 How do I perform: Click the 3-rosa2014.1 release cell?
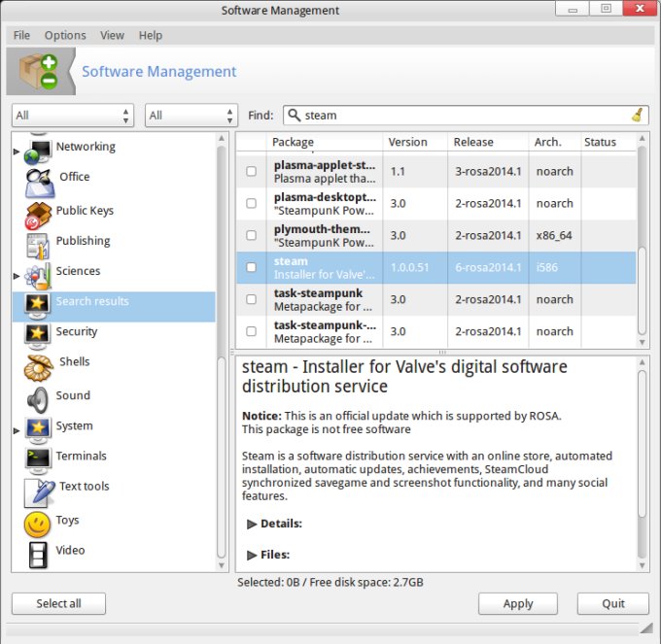pyautogui.click(x=488, y=171)
